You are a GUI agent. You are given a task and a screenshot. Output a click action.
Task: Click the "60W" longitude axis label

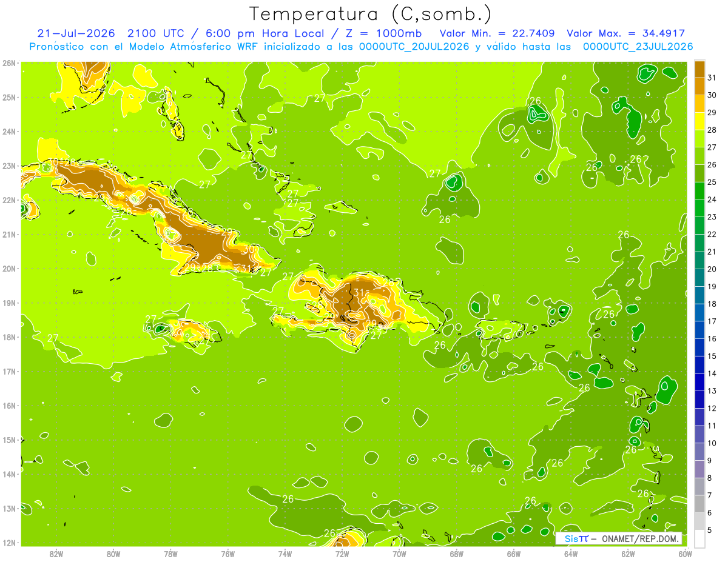click(x=684, y=554)
